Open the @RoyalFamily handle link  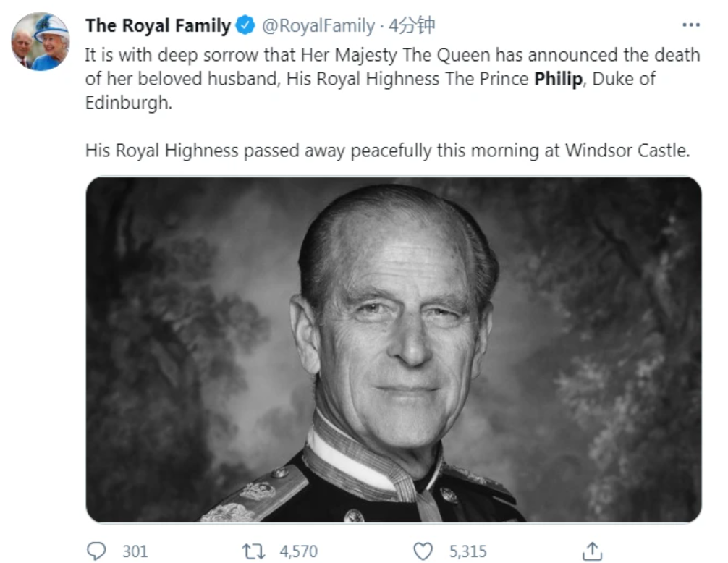[318, 26]
